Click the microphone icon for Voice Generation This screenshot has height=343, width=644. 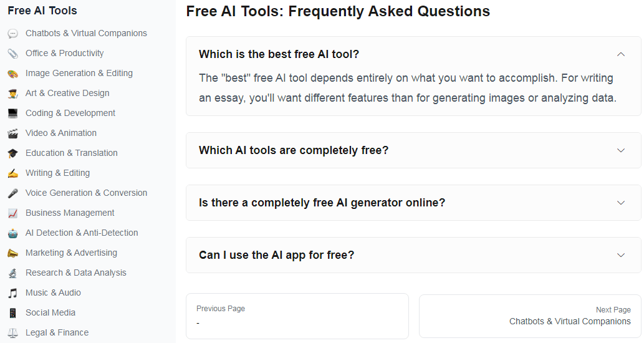click(x=12, y=193)
